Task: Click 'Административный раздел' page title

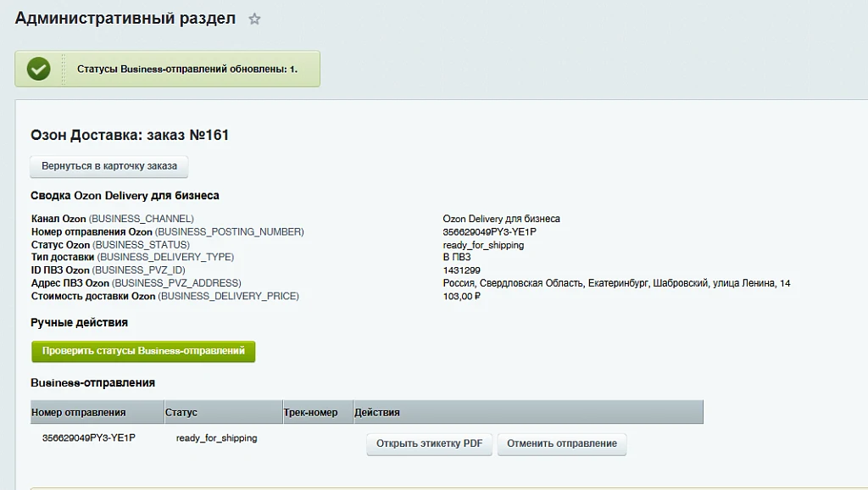Action: click(x=125, y=19)
